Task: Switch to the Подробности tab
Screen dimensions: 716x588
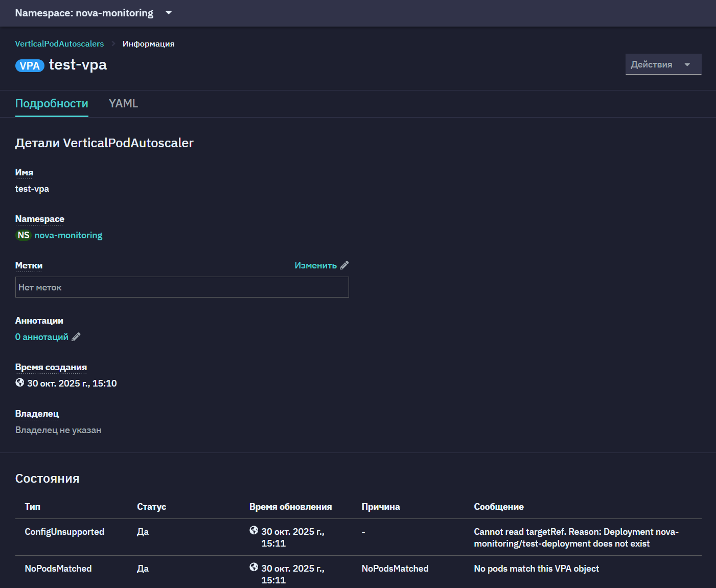Action: tap(52, 103)
